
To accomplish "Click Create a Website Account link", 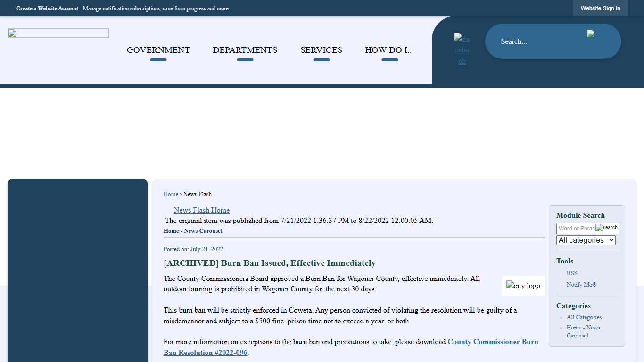I will (x=47, y=8).
